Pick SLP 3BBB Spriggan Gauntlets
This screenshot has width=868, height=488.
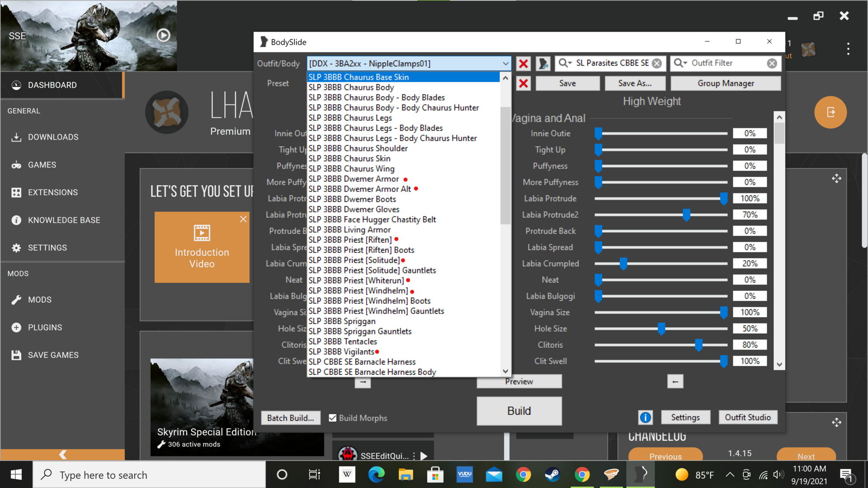(x=403, y=331)
